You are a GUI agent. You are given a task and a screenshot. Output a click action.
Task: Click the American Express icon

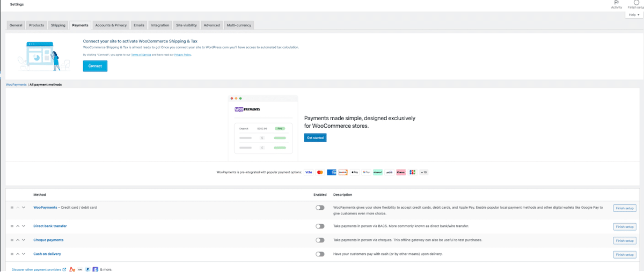tap(332, 172)
